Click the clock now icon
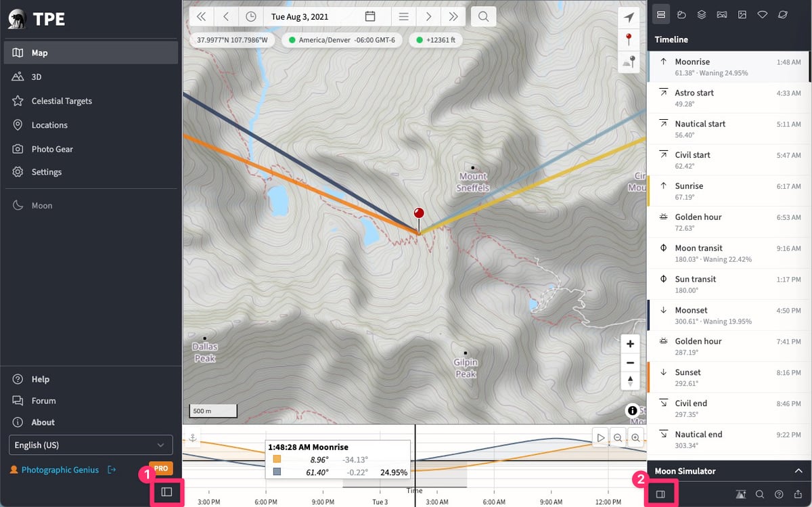 click(x=251, y=16)
